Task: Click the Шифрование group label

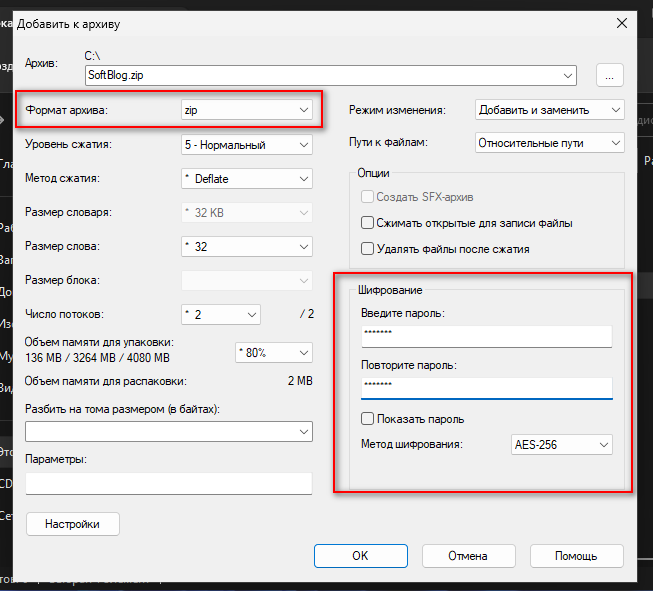Action: [390, 290]
